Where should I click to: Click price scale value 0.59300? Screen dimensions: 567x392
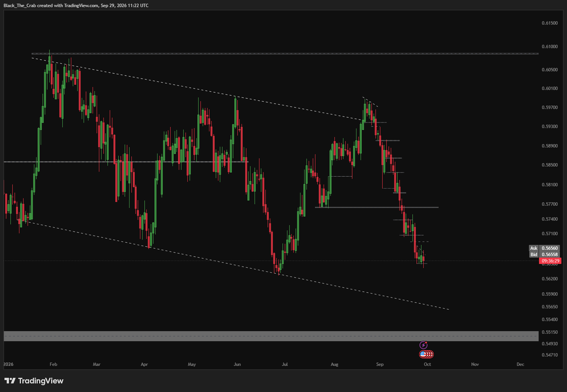[x=550, y=127]
